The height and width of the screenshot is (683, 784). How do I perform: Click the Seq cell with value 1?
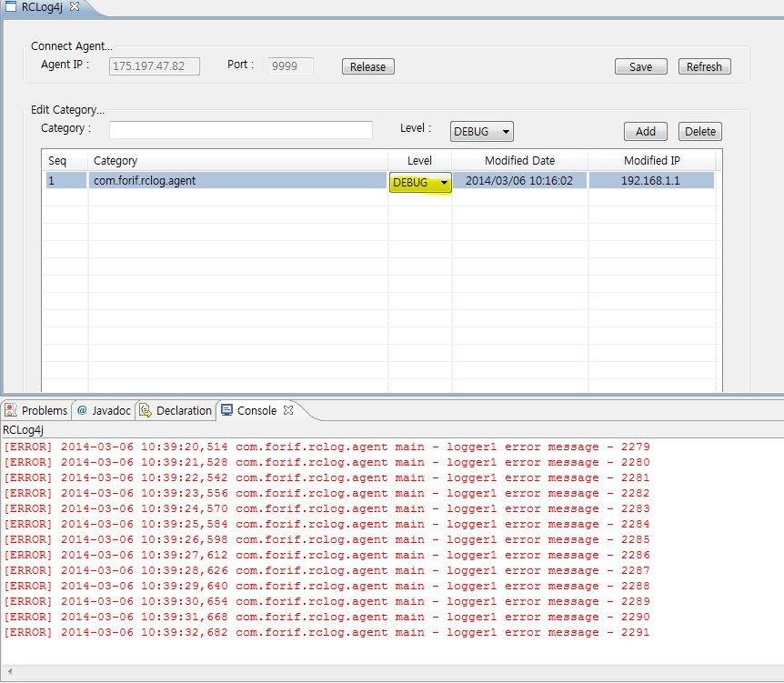click(66, 180)
